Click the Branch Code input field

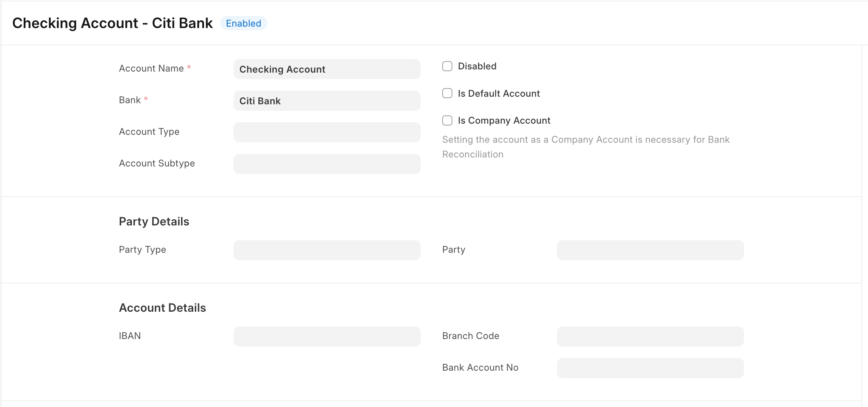(650, 337)
